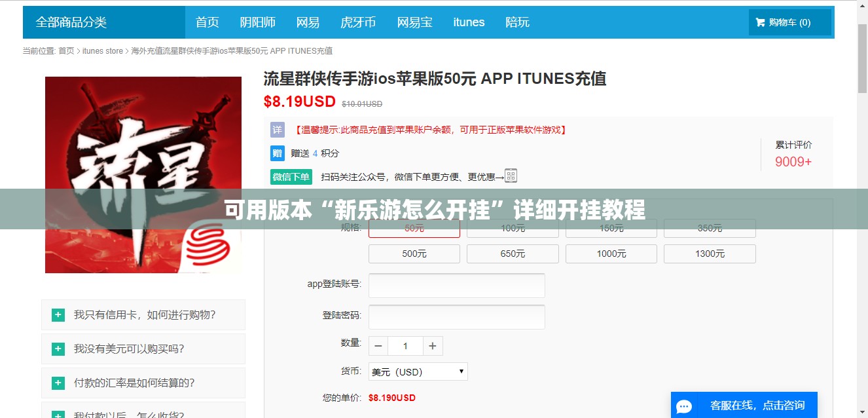Select the 50元 option
This screenshot has width=868, height=418.
414,228
